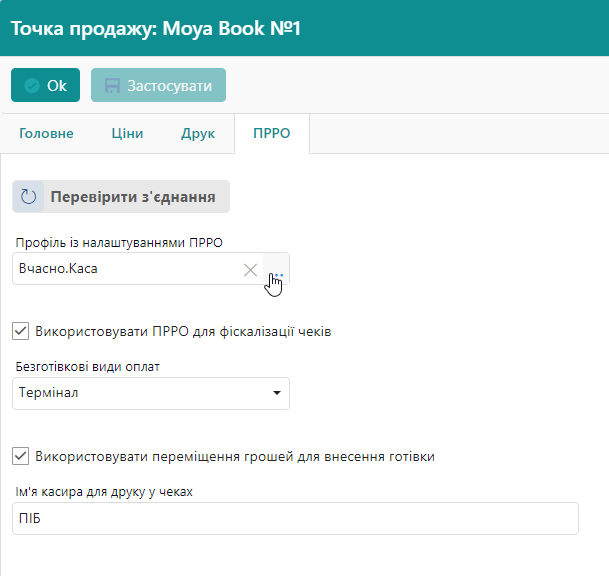Click the Профіль із налаштуваннями ПРРО label
The width and height of the screenshot is (609, 576).
(x=119, y=242)
